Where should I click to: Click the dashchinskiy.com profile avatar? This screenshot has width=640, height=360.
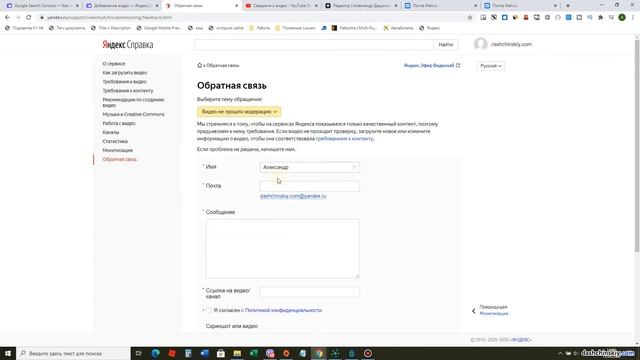(x=480, y=44)
